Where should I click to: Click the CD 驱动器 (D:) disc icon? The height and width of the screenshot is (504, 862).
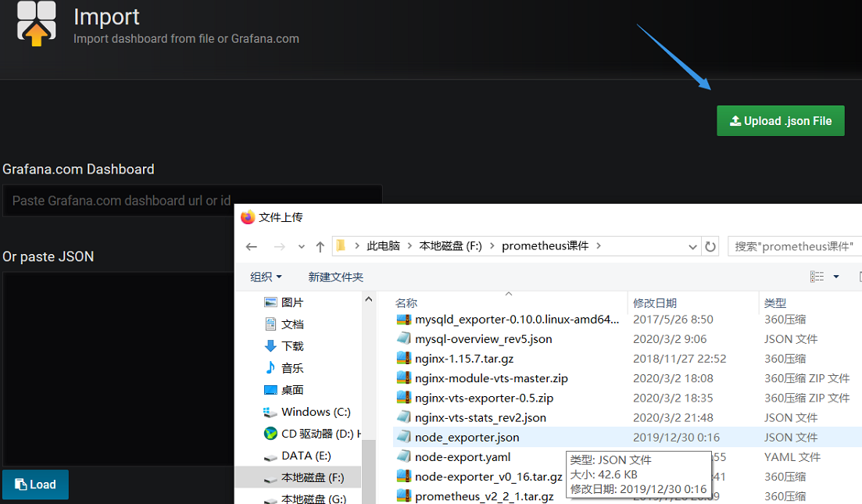(x=270, y=433)
